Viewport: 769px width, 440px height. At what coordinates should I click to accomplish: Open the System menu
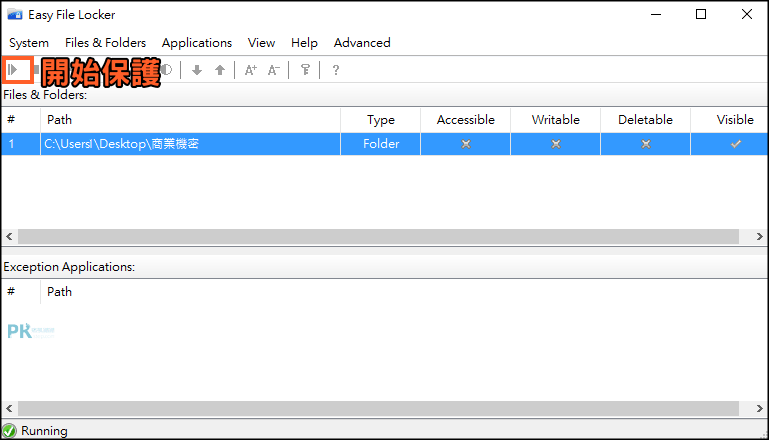29,43
